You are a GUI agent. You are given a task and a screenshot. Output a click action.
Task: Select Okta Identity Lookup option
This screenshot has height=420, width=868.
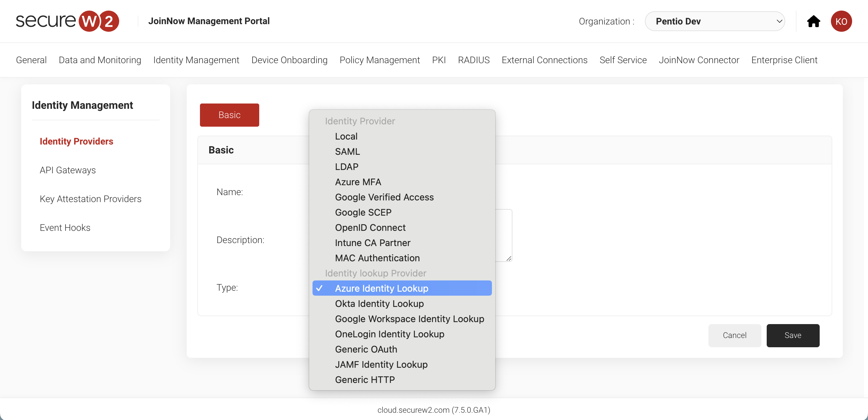(402, 304)
